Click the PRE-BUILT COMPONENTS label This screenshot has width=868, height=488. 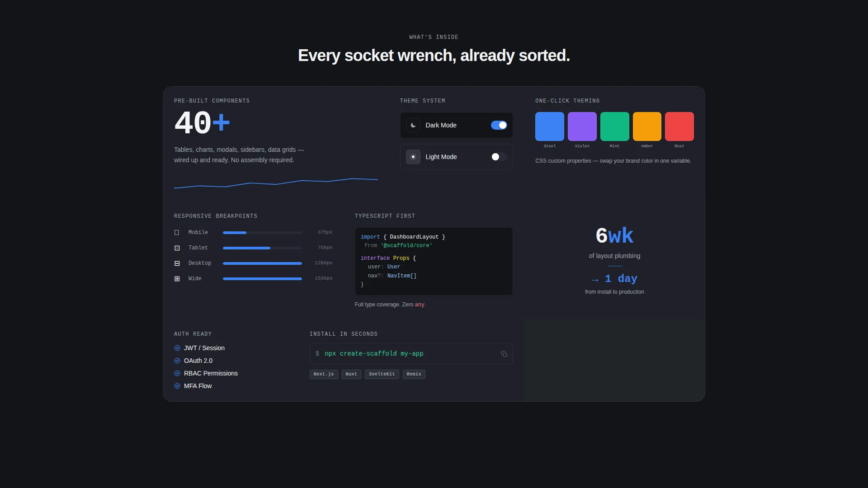[212, 101]
